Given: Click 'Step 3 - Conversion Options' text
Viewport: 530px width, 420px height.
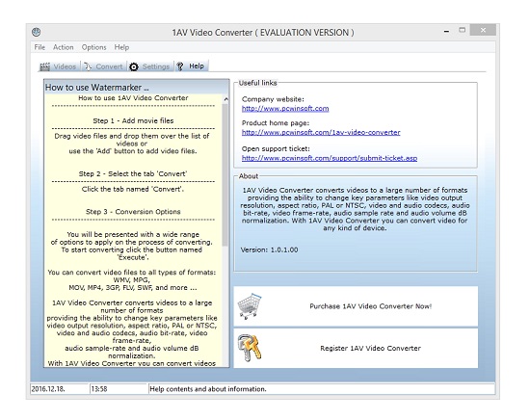Looking at the screenshot, I should 133,212.
